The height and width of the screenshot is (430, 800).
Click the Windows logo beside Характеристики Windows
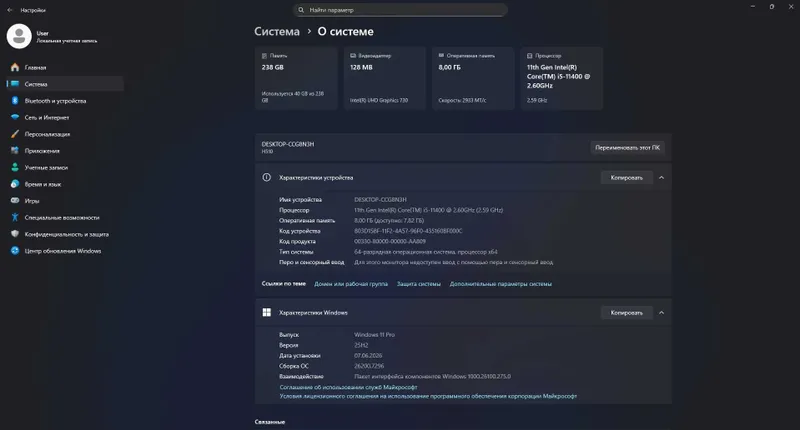[266, 312]
